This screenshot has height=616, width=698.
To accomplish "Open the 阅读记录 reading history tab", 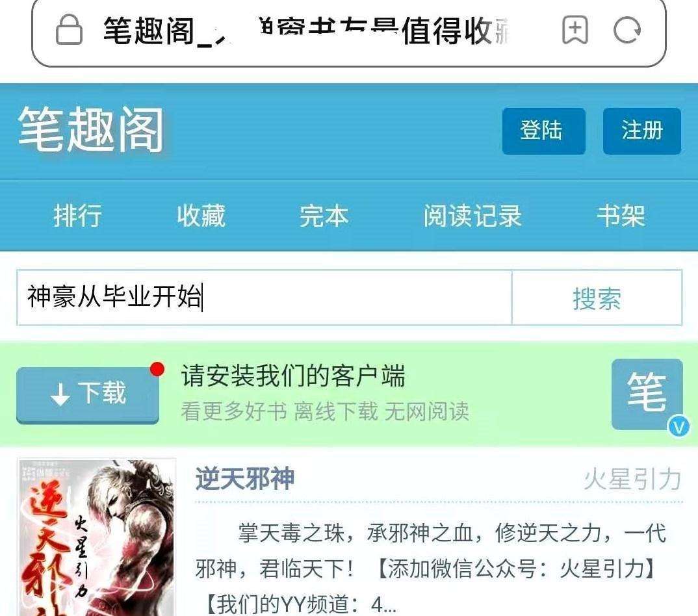I will [472, 216].
